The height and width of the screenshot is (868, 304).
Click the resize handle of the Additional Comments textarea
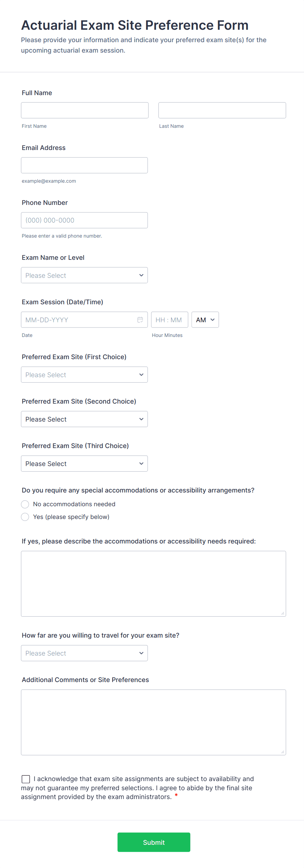pos(282,752)
